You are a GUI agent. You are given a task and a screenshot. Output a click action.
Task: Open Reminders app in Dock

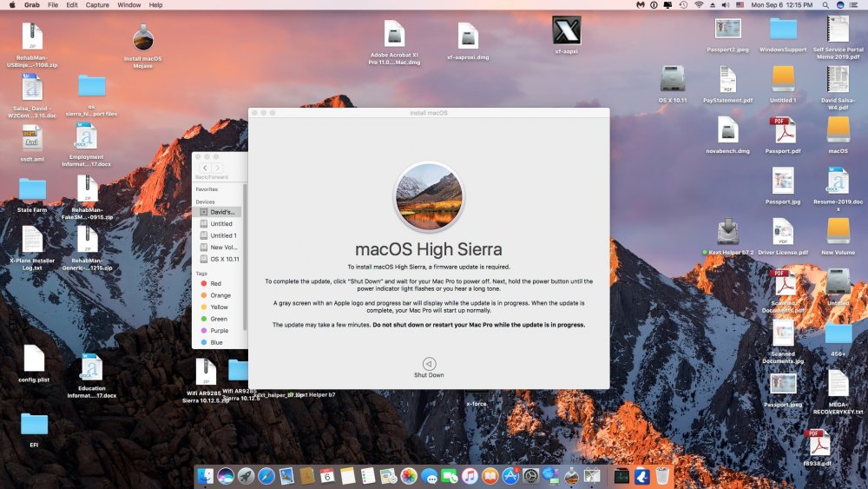tap(367, 476)
